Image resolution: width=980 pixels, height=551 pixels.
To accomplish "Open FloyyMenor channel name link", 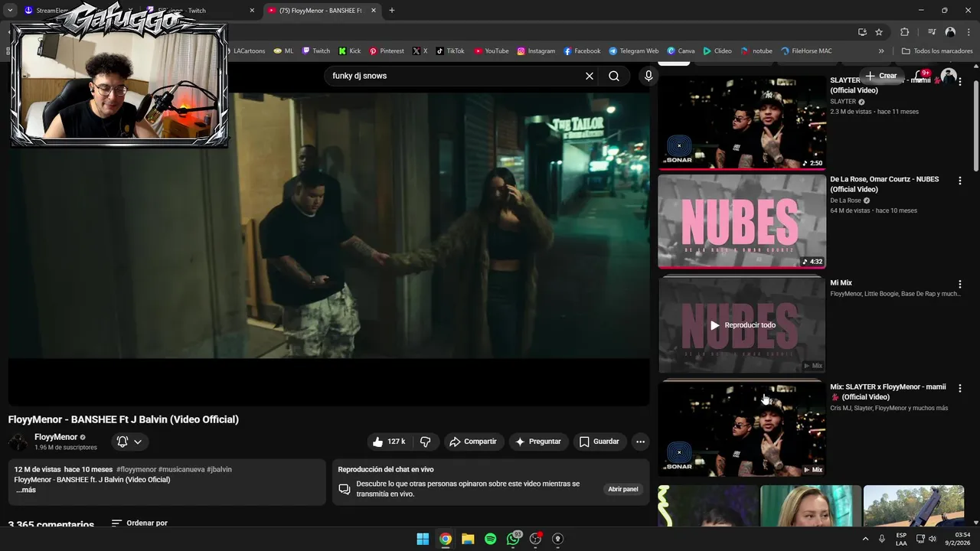I will coord(56,437).
